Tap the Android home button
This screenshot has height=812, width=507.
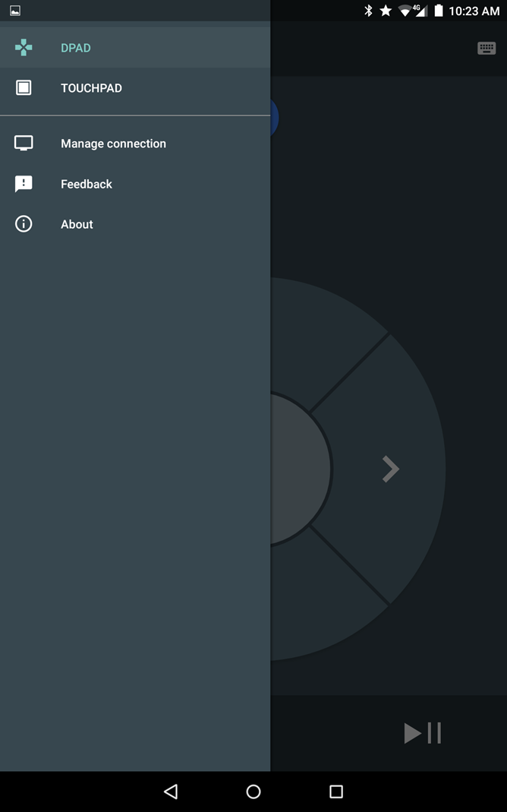click(x=253, y=791)
